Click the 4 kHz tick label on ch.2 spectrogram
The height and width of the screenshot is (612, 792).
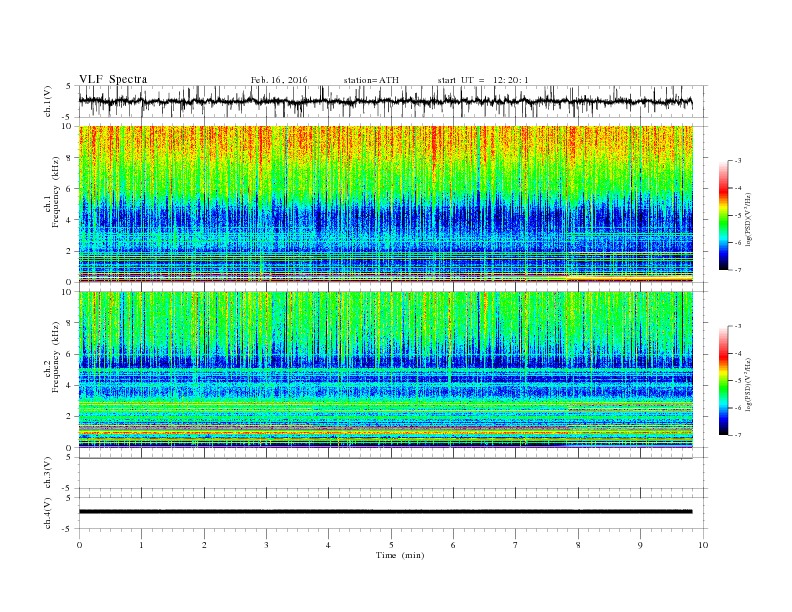[69, 385]
